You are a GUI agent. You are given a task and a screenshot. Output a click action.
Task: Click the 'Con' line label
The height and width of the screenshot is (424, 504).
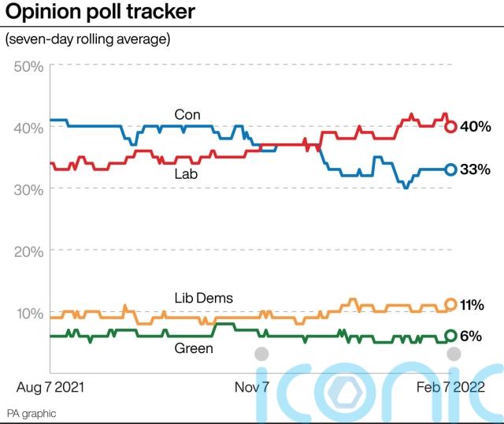(187, 115)
